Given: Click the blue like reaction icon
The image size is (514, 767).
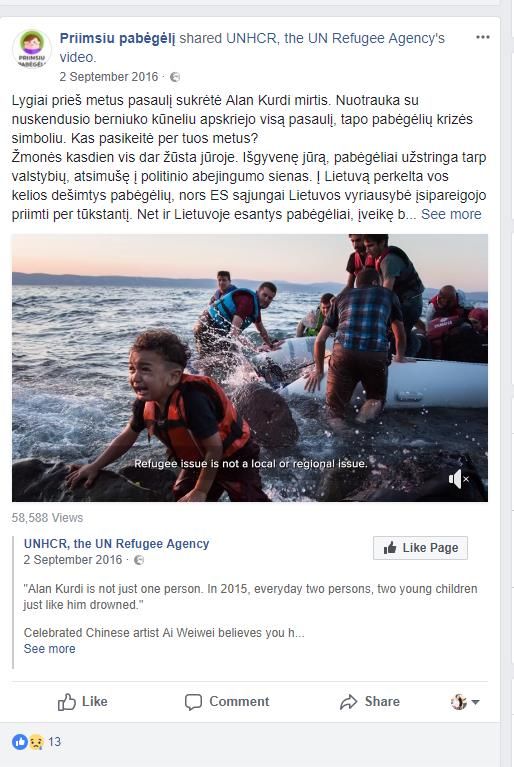Looking at the screenshot, I should [x=20, y=742].
